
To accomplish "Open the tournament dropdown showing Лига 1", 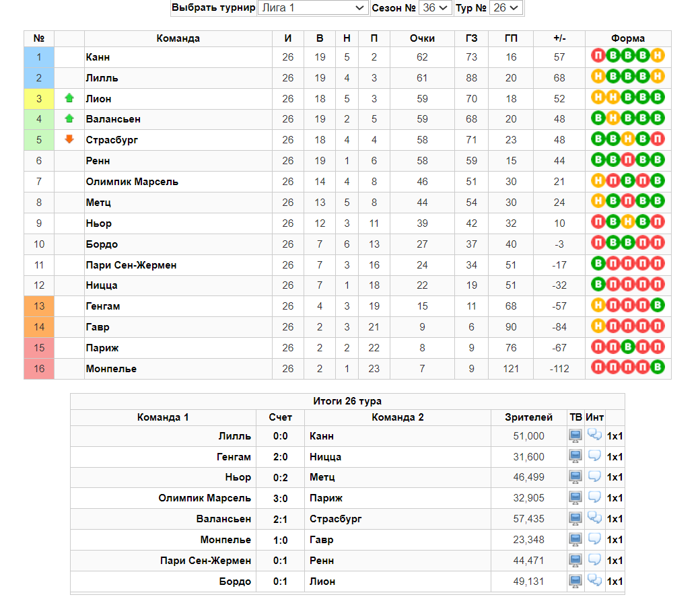I will [x=312, y=7].
